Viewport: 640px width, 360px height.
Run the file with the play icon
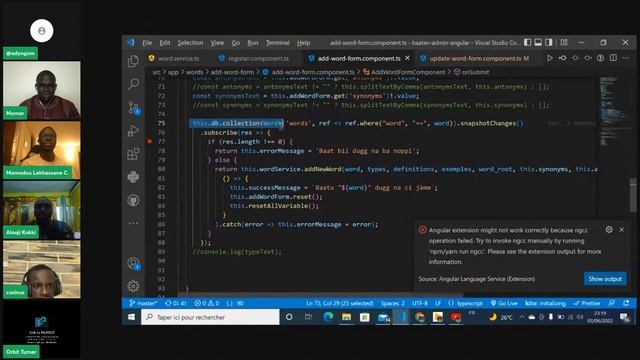point(550,58)
